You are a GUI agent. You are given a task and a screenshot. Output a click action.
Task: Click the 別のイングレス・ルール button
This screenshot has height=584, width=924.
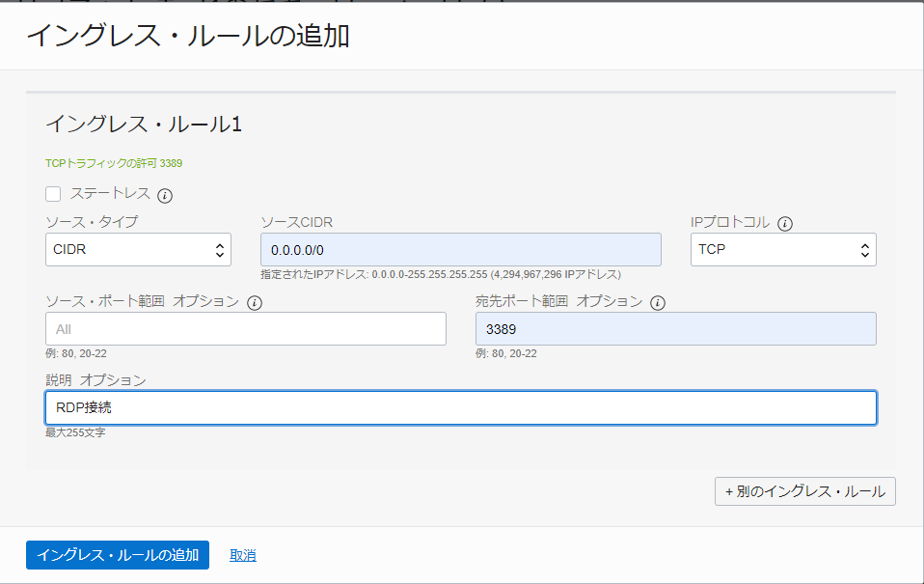(804, 491)
